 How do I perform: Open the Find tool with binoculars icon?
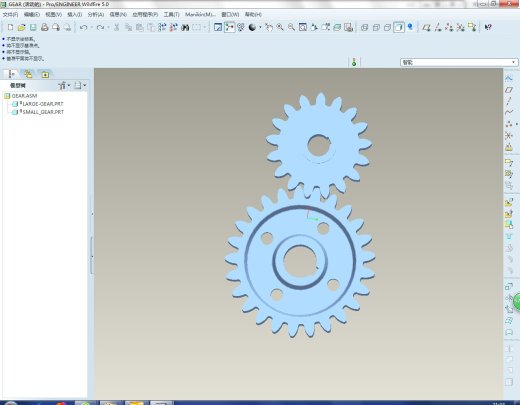[185, 27]
